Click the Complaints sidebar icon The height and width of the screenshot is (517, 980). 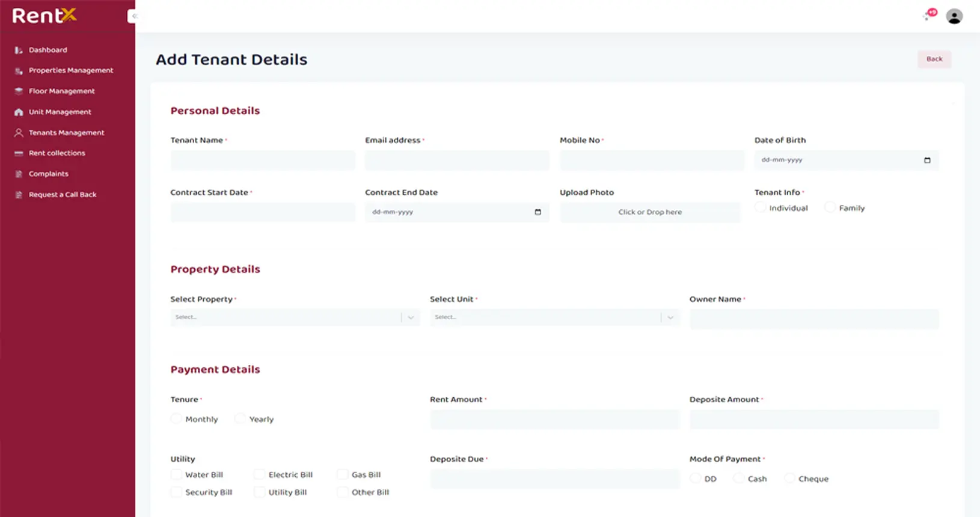click(x=19, y=174)
